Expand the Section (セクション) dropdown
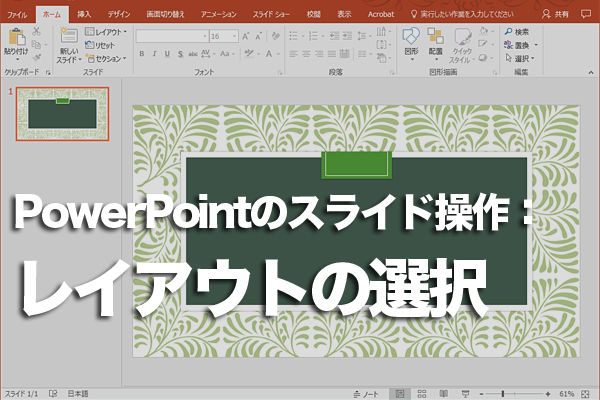 107,58
